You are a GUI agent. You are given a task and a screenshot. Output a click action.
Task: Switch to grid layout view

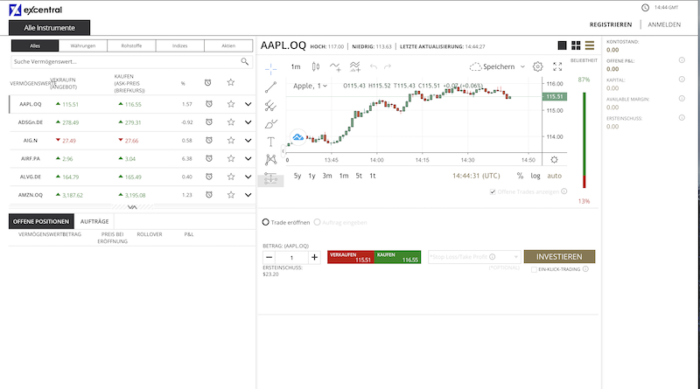tap(576, 45)
